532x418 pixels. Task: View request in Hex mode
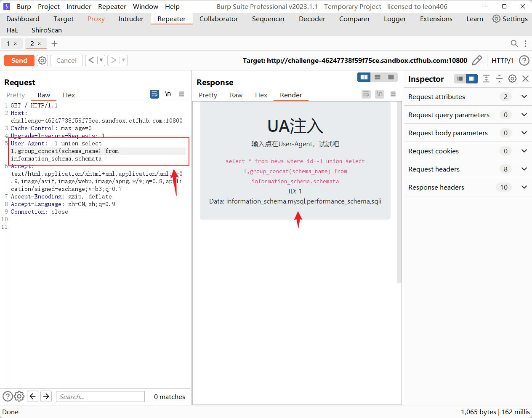click(69, 95)
